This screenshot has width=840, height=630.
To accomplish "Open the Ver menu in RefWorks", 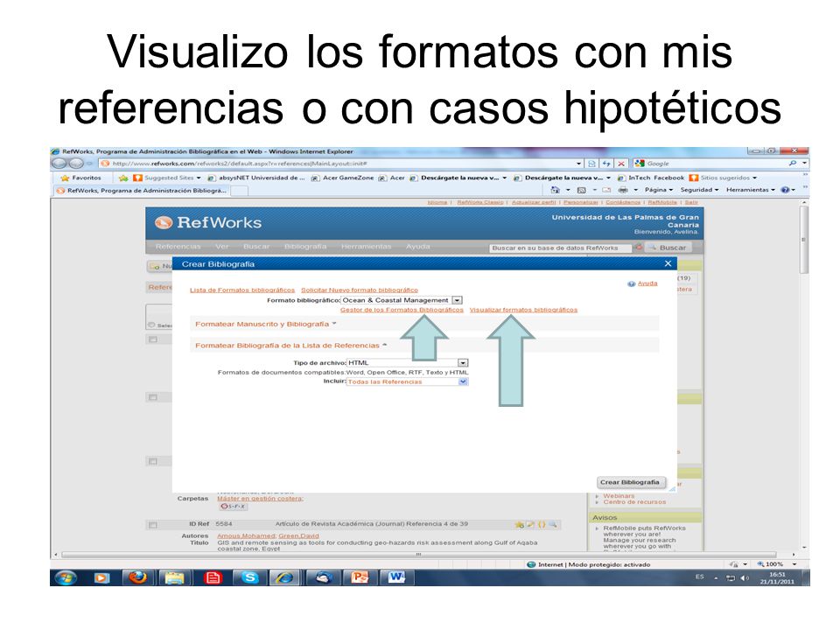I will tap(221, 247).
